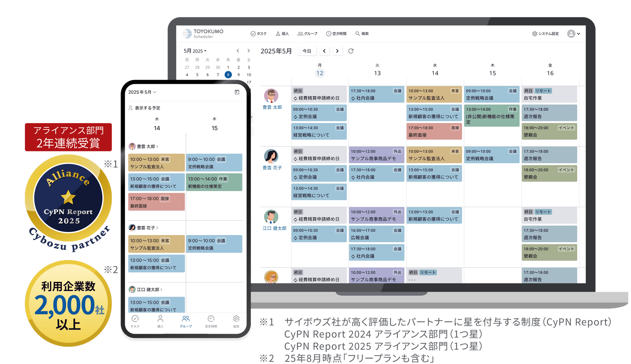This screenshot has height=364, width=631.
Task: Switch to グループ tab in top menu
Action: click(x=307, y=33)
